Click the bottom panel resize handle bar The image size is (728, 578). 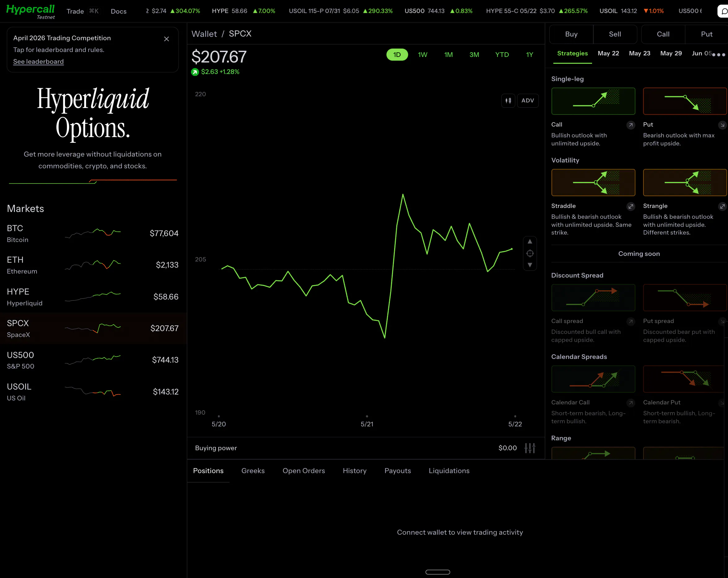click(x=438, y=572)
